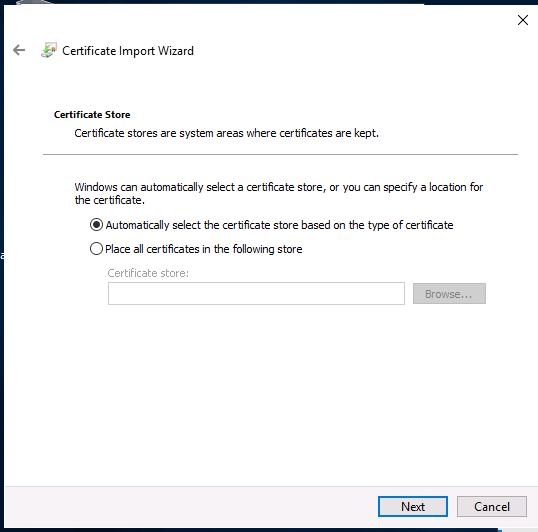Open the Browse... store picker button

click(449, 294)
